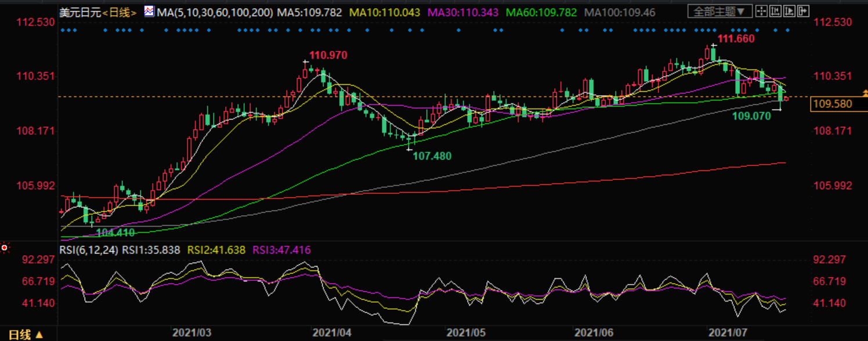The height and width of the screenshot is (341, 868).
Task: Click the play-forward range icon
Action: pyautogui.click(x=790, y=11)
